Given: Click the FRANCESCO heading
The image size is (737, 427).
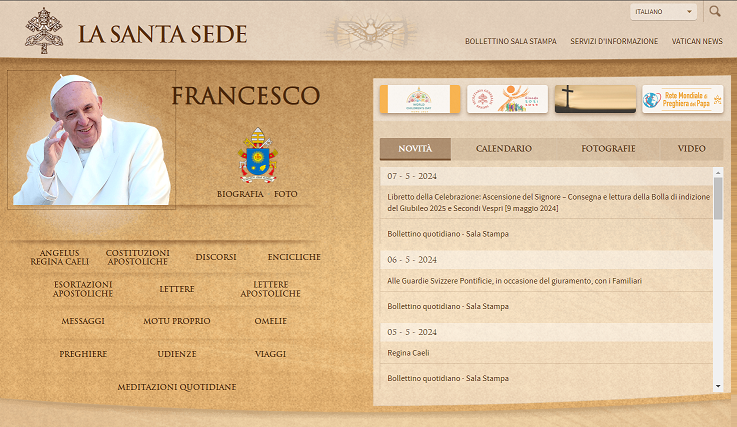Looking at the screenshot, I should click(245, 96).
